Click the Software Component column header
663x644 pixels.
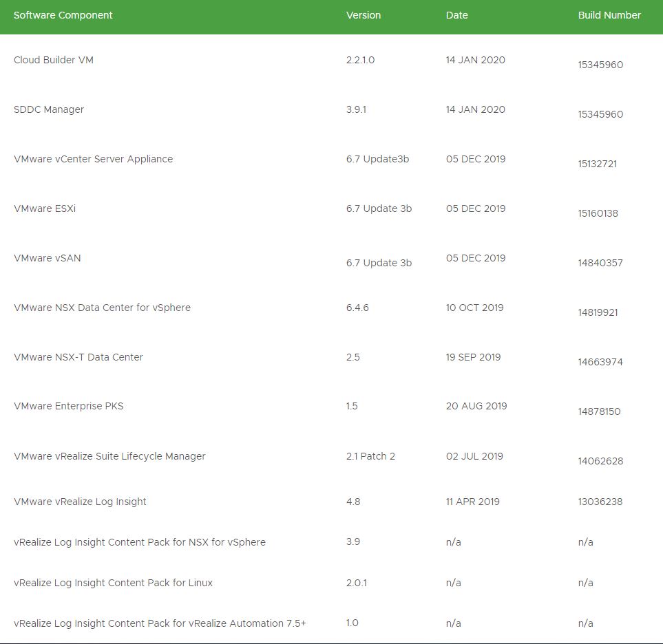[63, 15]
